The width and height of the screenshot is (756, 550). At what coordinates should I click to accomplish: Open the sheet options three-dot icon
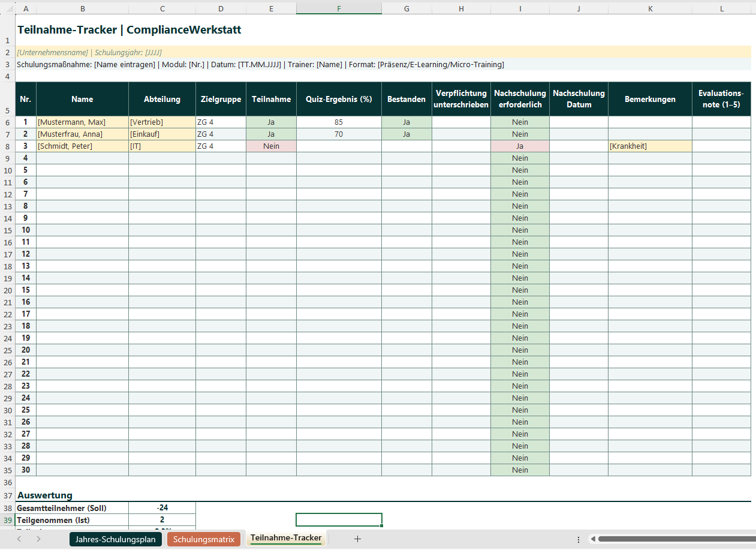(578, 539)
